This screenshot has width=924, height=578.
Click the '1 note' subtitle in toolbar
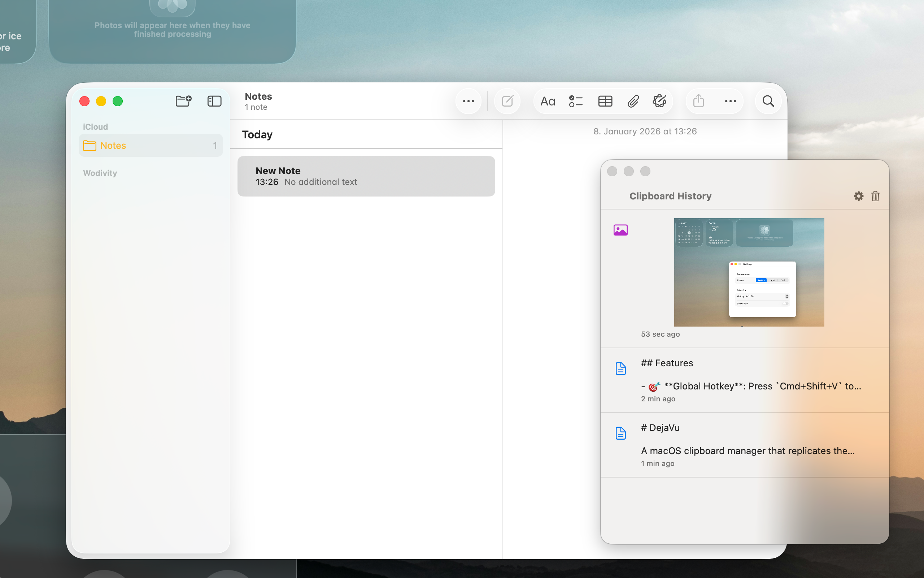click(x=256, y=107)
